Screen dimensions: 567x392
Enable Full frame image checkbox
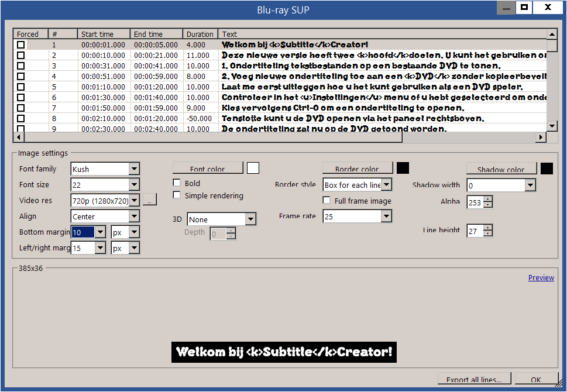tap(326, 200)
